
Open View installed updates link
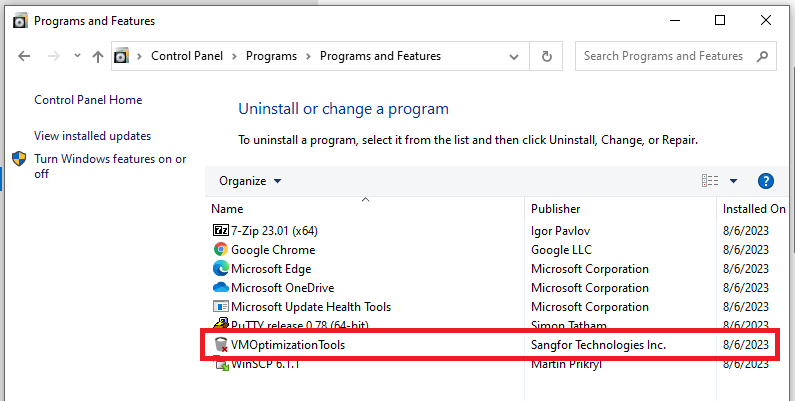coord(92,136)
